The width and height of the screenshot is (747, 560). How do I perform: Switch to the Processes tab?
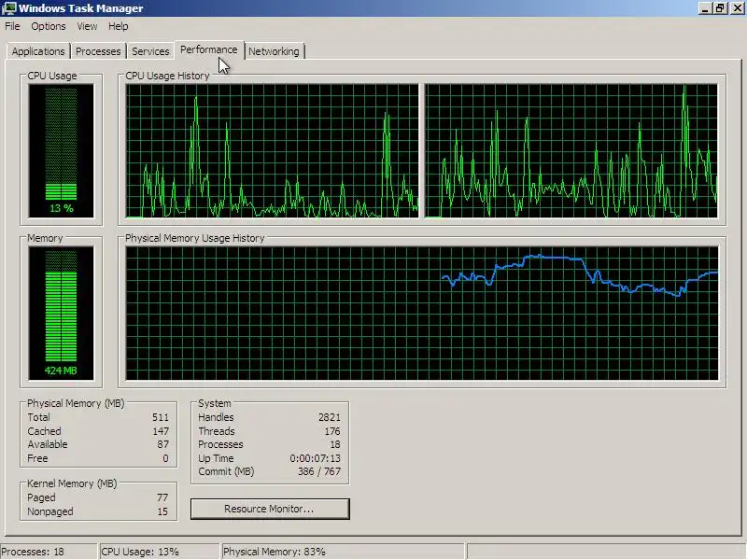[98, 51]
